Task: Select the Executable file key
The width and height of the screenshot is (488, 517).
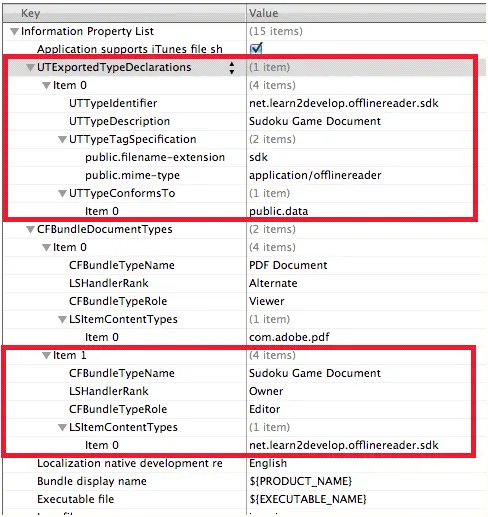Action: (x=76, y=499)
